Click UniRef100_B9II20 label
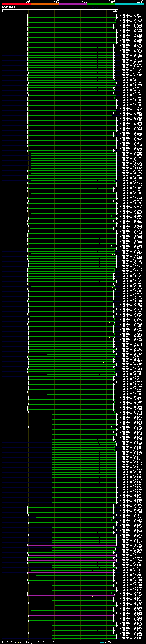The width and height of the screenshot is (146, 644). point(131,221)
